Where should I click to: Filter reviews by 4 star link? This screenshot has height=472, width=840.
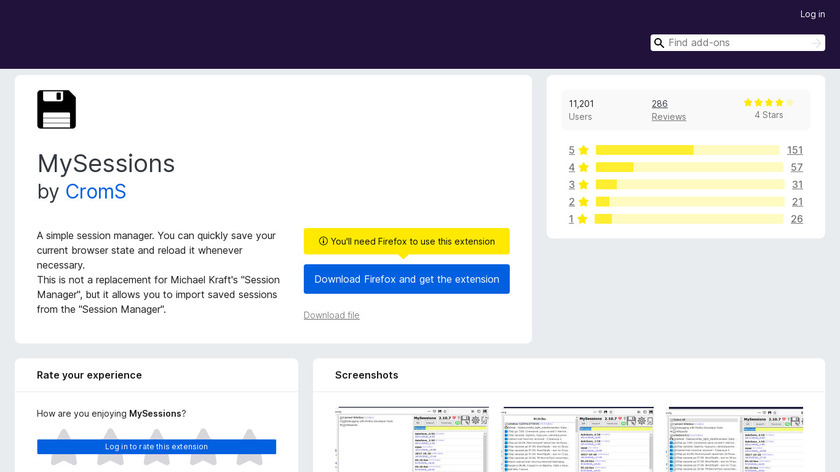pyautogui.click(x=572, y=167)
